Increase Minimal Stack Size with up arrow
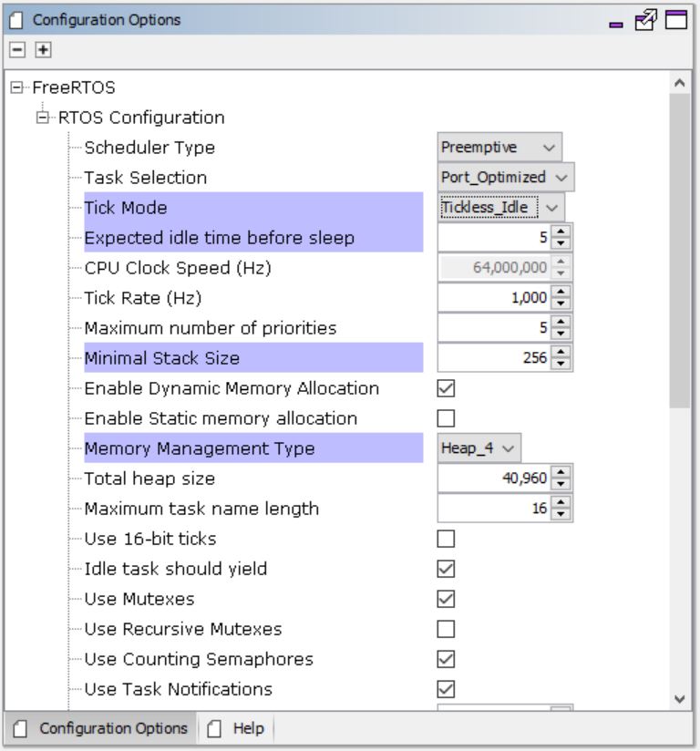The image size is (700, 751). [x=562, y=353]
